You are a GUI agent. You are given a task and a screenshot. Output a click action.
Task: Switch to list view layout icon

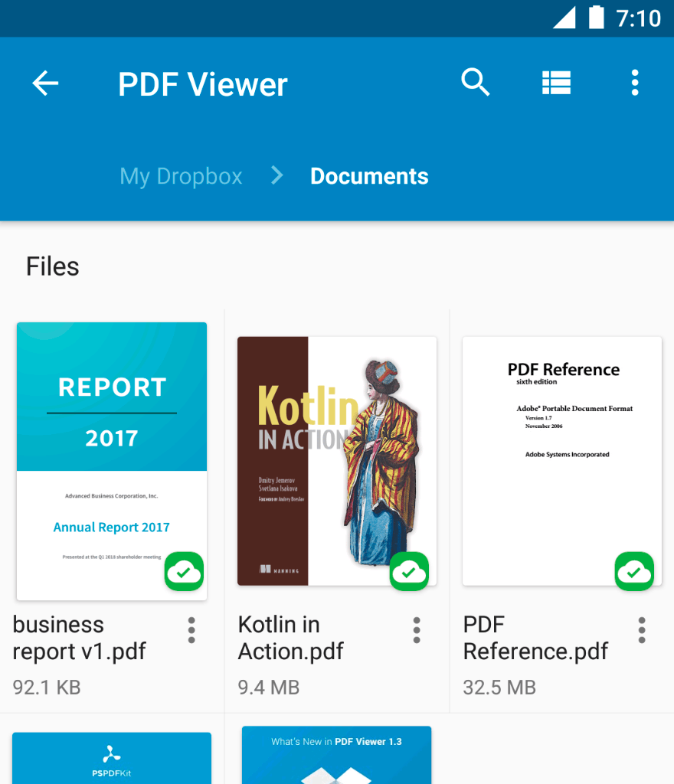(556, 83)
